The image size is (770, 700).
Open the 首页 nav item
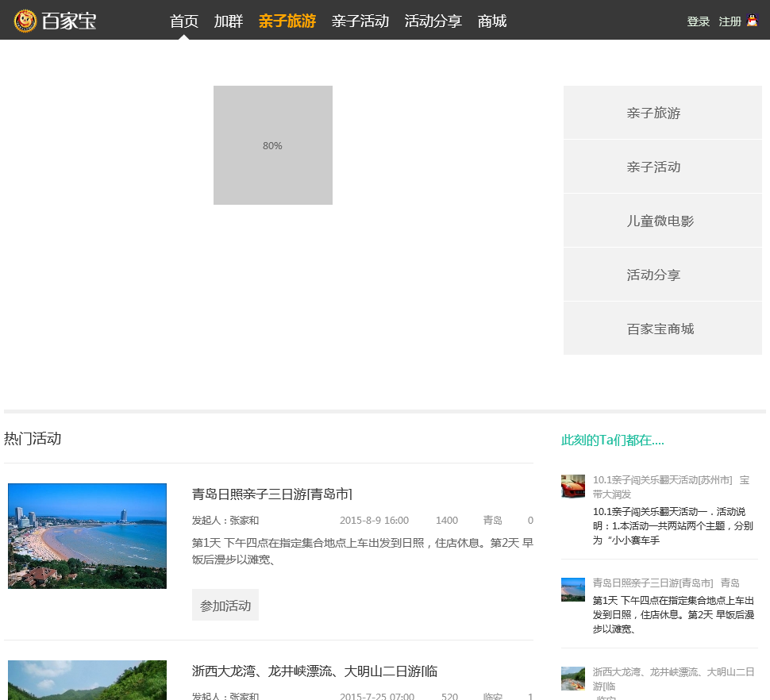[x=184, y=21]
